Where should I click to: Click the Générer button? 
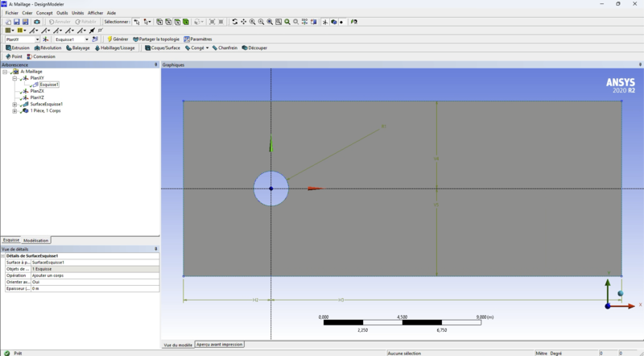point(118,39)
